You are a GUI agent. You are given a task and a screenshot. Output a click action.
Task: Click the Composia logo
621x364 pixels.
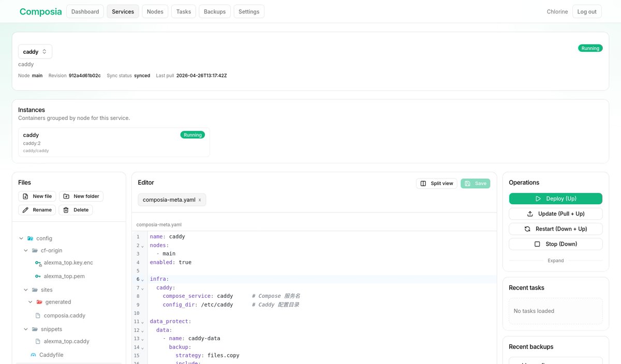point(41,11)
